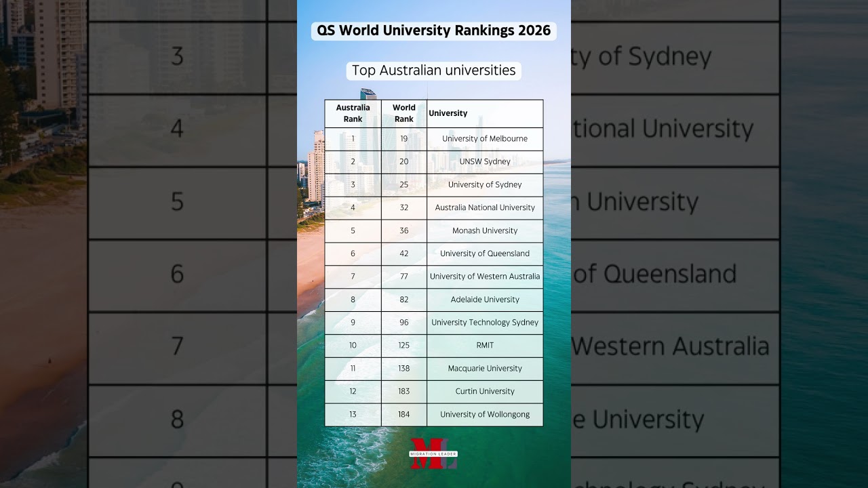Click world rank value '183'
This screenshot has height=488, width=868.
pos(404,392)
